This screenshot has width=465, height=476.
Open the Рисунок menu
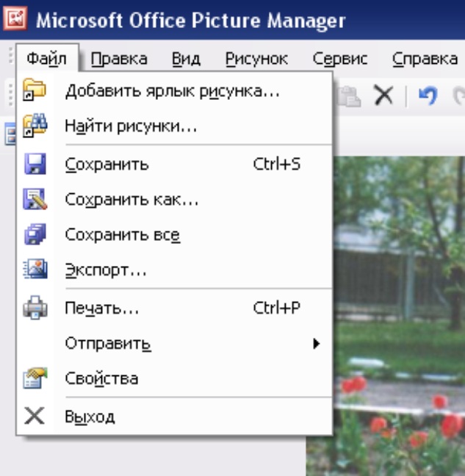[256, 58]
